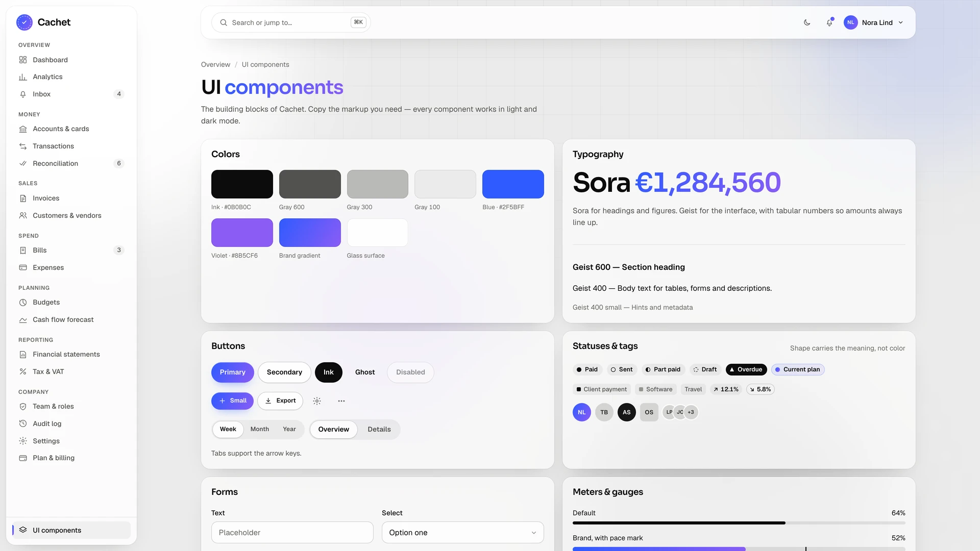Click the Secondary button
The height and width of the screenshot is (551, 980).
pos(284,372)
